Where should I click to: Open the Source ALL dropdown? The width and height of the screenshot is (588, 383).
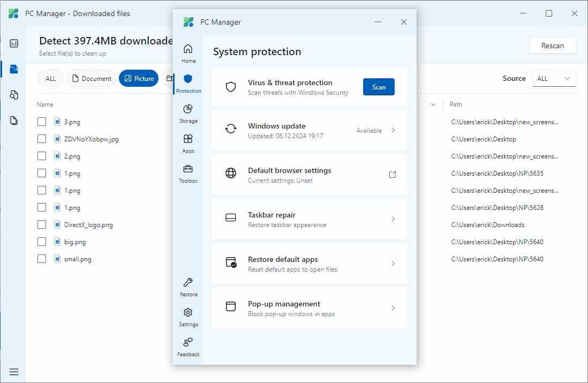point(554,78)
